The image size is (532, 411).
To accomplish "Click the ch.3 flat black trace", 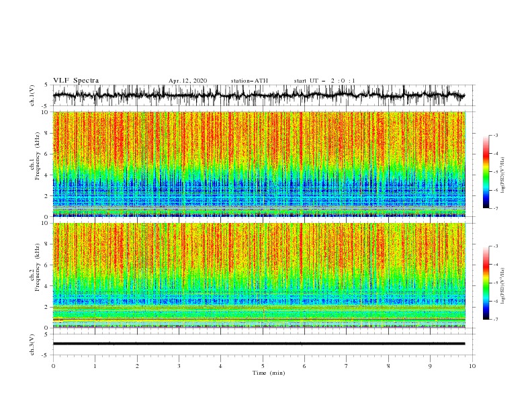I will (x=259, y=344).
